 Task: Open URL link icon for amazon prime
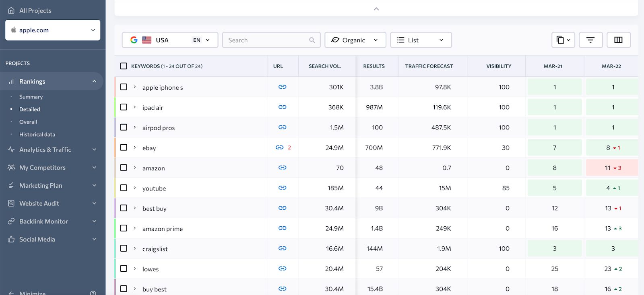[283, 228]
